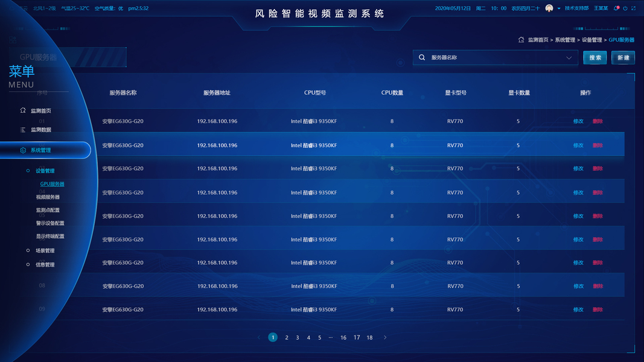Select 视频服务器 in the sidebar menu
This screenshot has width=644, height=362.
[x=48, y=197]
